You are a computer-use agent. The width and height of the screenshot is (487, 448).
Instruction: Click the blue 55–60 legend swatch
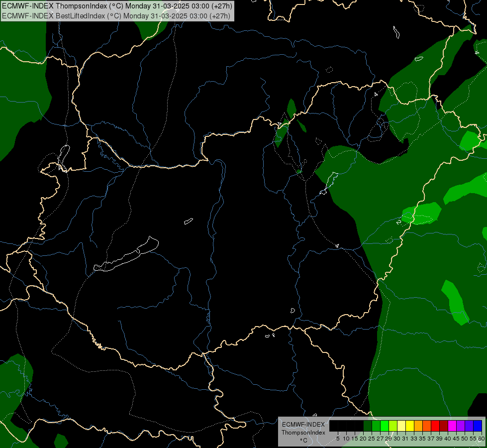click(478, 426)
